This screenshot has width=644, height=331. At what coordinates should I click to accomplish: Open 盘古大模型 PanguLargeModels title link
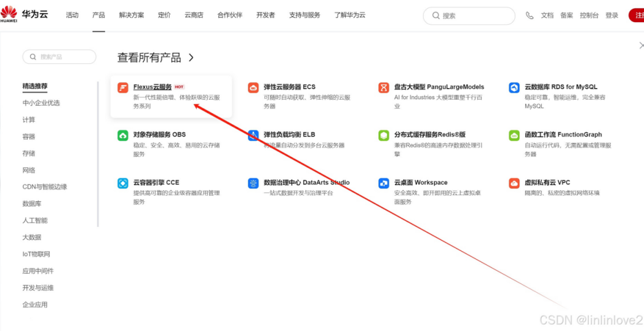[439, 87]
